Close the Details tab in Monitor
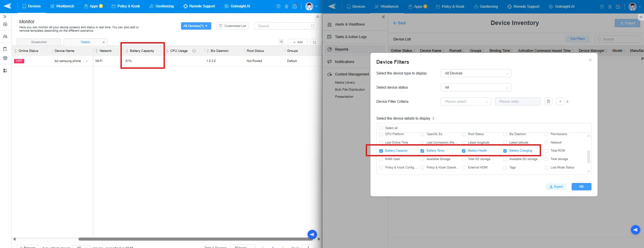The image size is (644, 248). coord(104,42)
